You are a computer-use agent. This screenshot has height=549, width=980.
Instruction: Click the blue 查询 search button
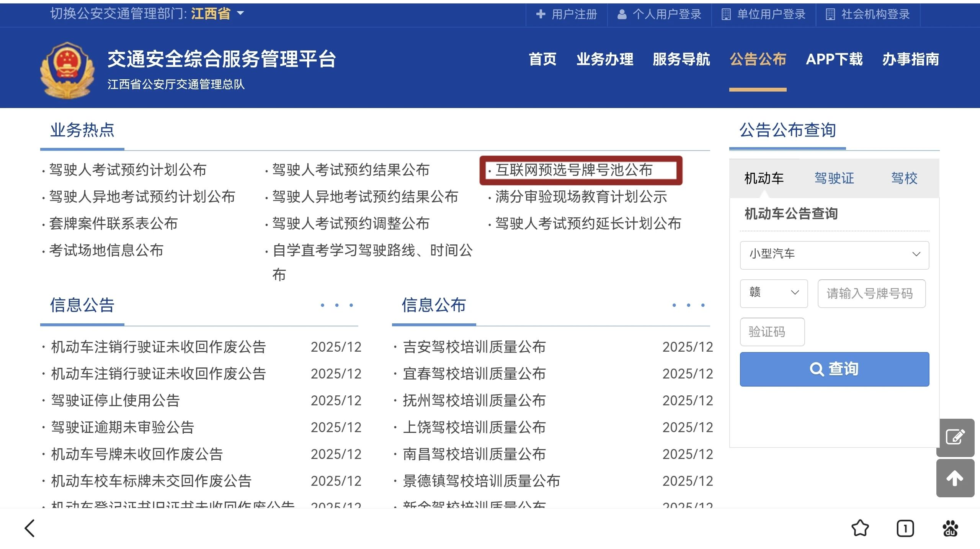point(834,369)
